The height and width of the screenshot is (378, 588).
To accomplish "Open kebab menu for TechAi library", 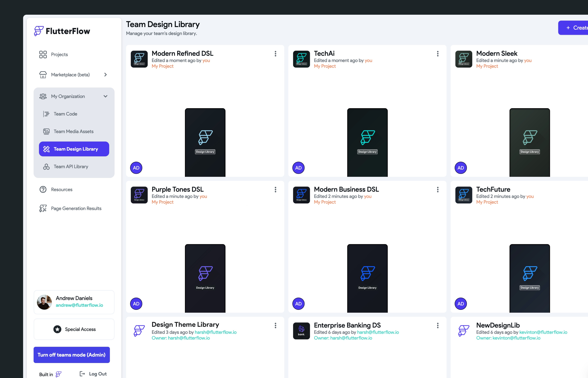I will tap(438, 54).
